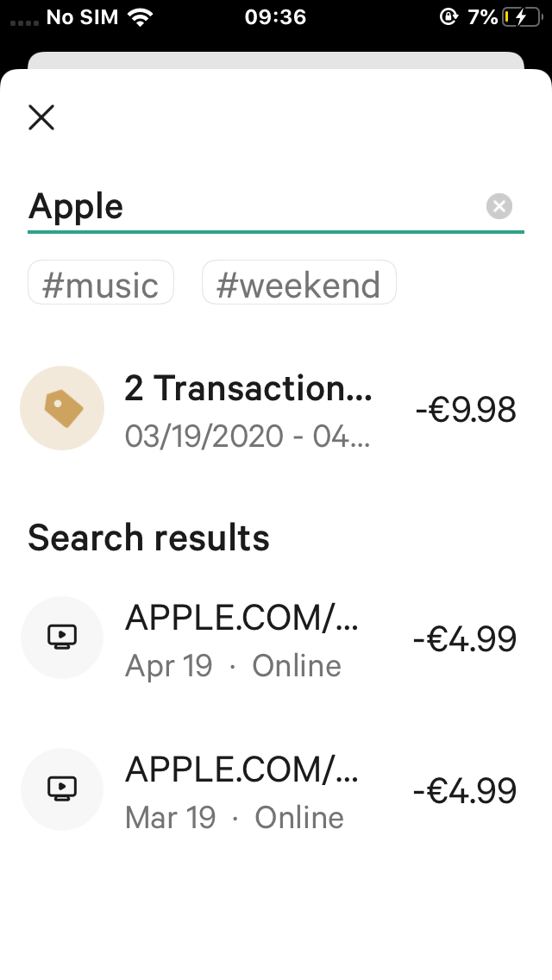Select the media icon beside the Mar 19 purchase
This screenshot has width=552, height=980.
[x=62, y=789]
